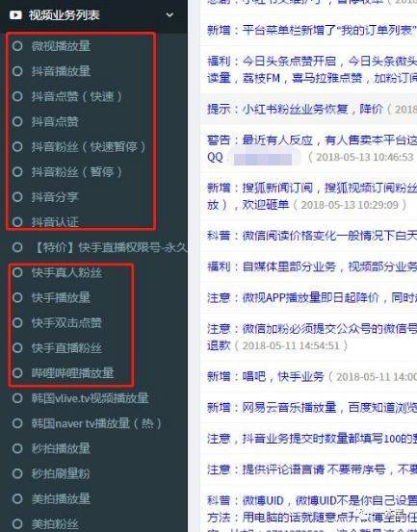Collapse the 视频业务列表 menu chevron
The height and width of the screenshot is (532, 417).
tap(169, 15)
